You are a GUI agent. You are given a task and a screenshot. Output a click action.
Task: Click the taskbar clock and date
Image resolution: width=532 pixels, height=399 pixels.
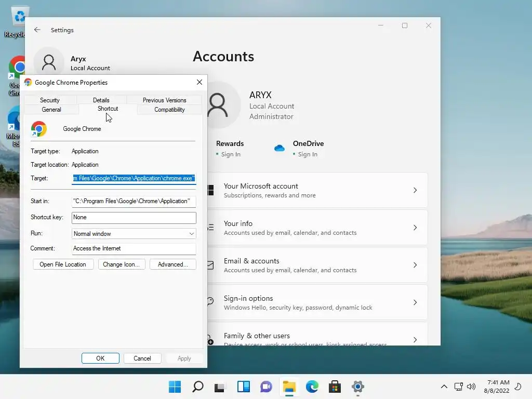click(x=496, y=387)
